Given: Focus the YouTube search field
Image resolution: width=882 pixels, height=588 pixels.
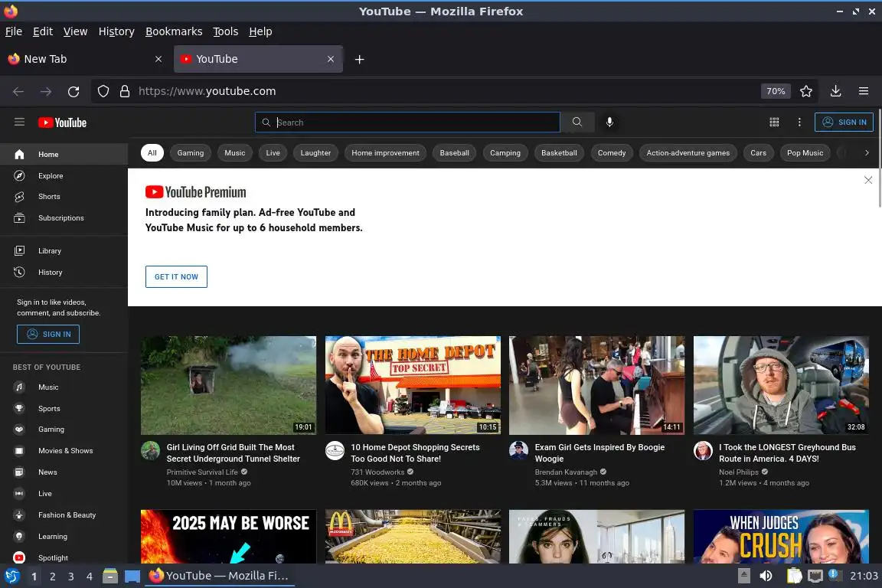Looking at the screenshot, I should [x=407, y=122].
